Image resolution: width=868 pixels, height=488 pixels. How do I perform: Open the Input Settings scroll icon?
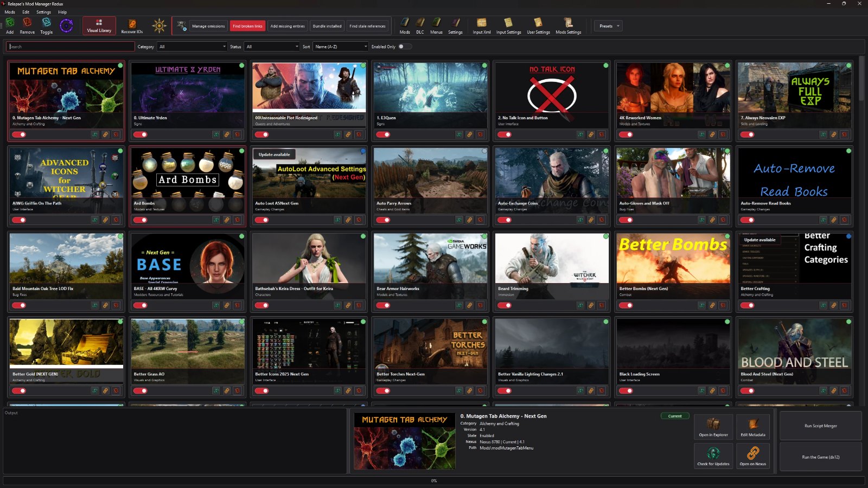point(508,25)
